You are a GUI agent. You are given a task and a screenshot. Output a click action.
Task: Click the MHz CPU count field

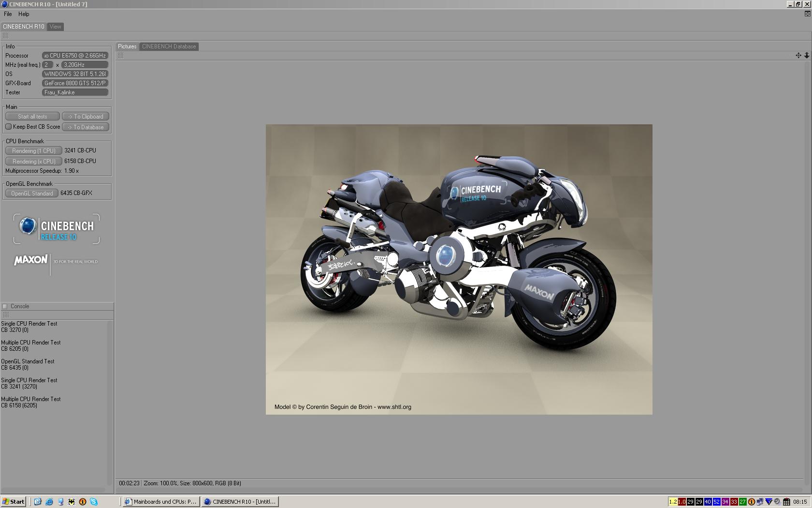coord(48,65)
